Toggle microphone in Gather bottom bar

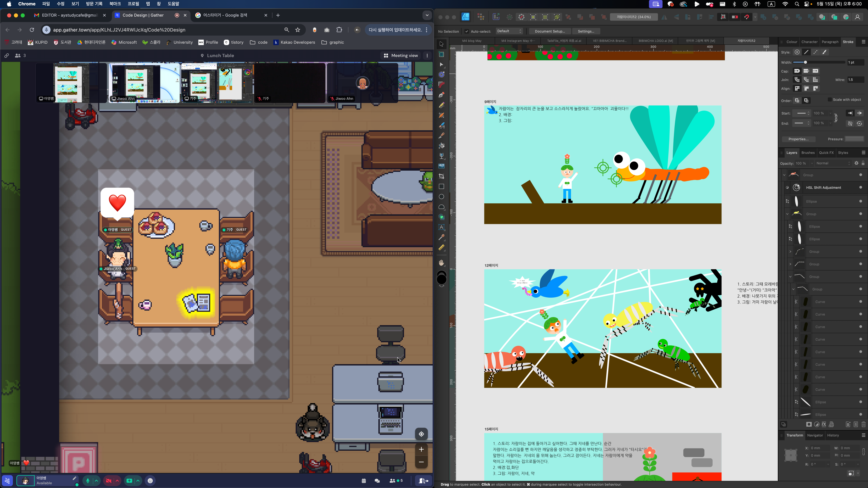[x=88, y=481]
